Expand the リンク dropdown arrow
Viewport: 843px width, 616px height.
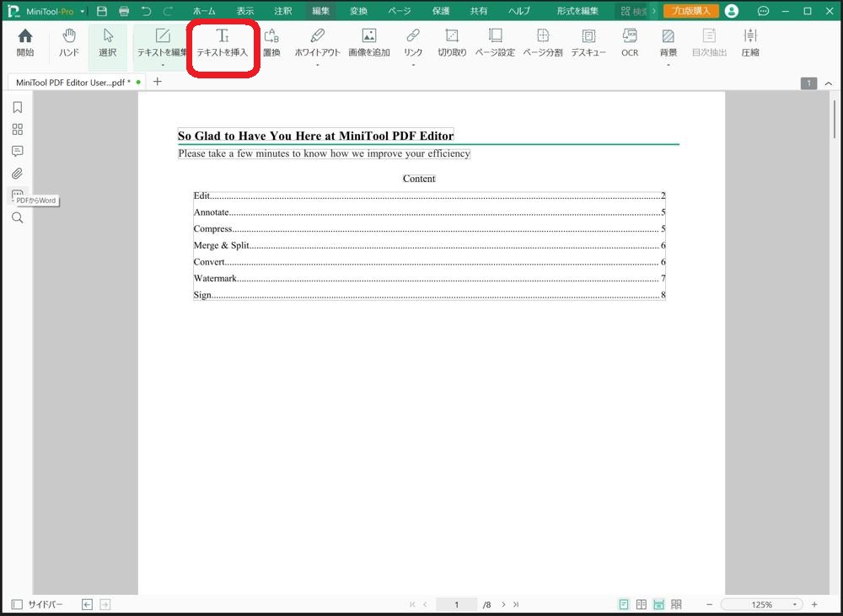coord(413,65)
